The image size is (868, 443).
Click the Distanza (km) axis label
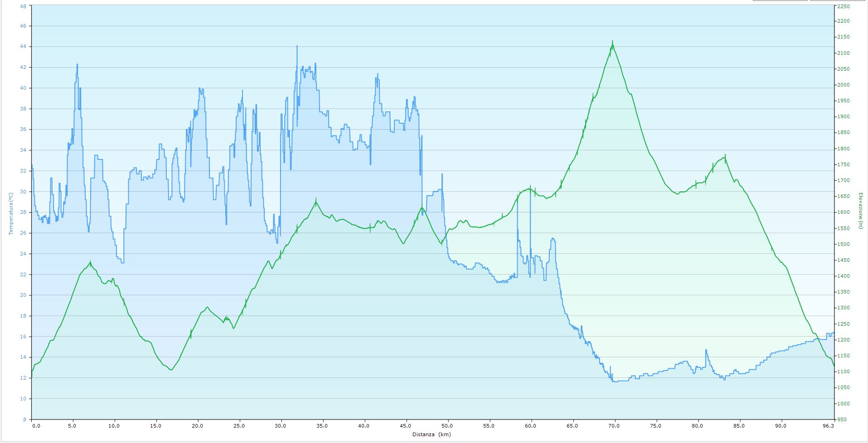tap(432, 435)
